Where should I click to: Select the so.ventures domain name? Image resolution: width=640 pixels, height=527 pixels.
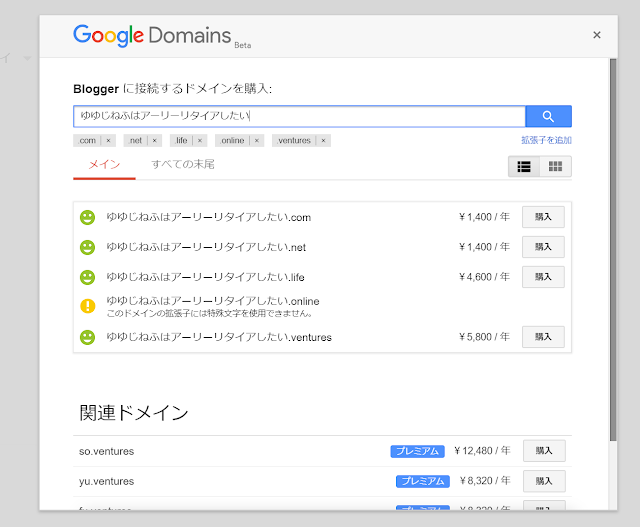click(x=107, y=451)
